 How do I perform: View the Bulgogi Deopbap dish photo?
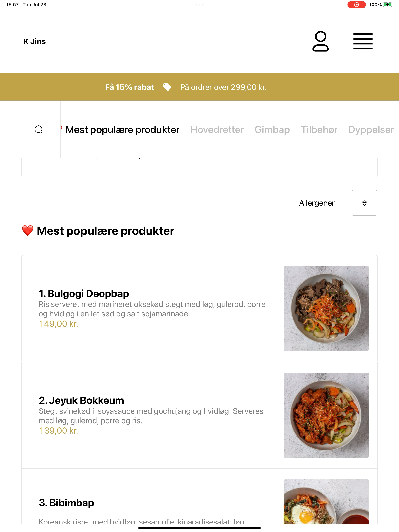coord(326,308)
